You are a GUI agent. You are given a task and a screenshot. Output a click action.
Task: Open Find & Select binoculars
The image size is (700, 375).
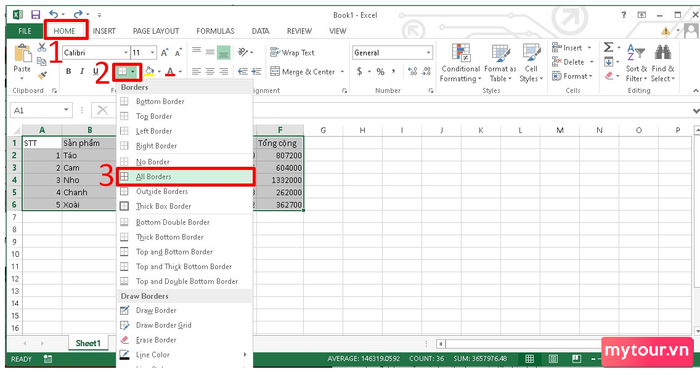(x=663, y=63)
